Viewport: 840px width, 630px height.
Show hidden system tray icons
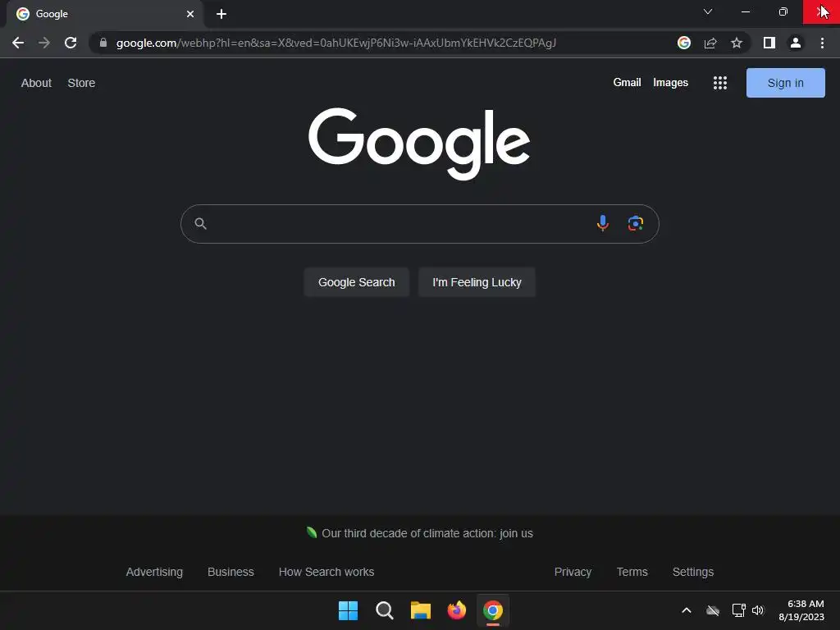[687, 610]
